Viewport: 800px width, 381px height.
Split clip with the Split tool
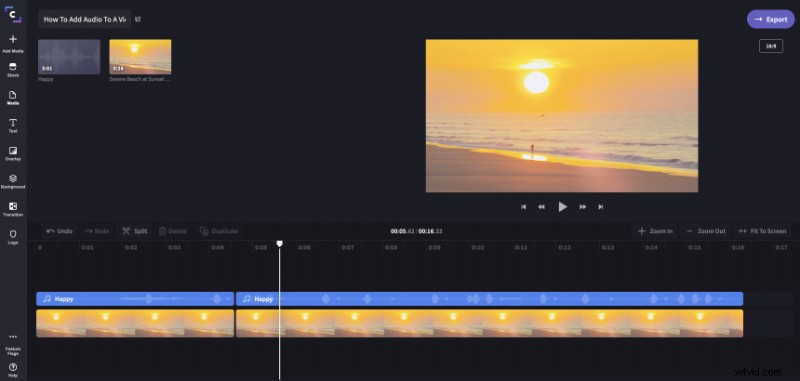pyautogui.click(x=135, y=231)
